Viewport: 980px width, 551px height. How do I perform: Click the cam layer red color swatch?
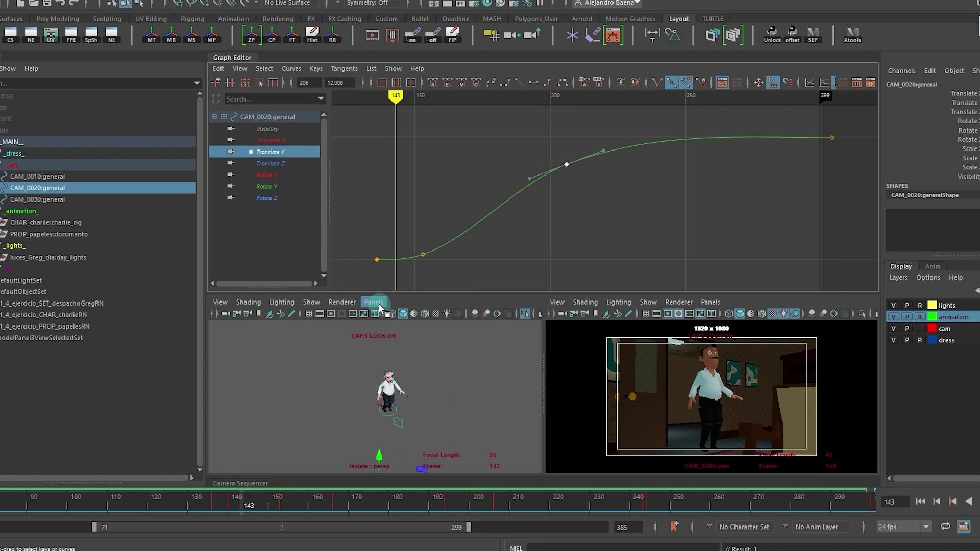[x=932, y=329]
